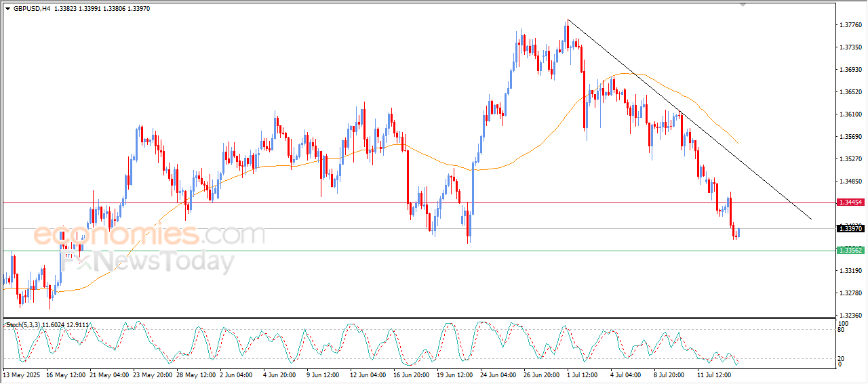Viewport: 868px width, 384px height.
Task: Click the 1.36520 price axis label
Action: (x=850, y=92)
